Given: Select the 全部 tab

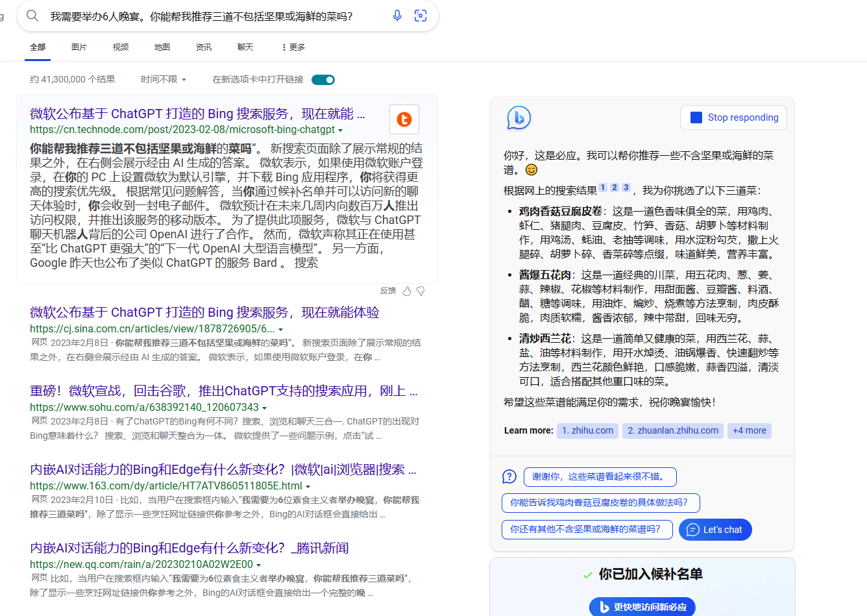Looking at the screenshot, I should pos(38,47).
